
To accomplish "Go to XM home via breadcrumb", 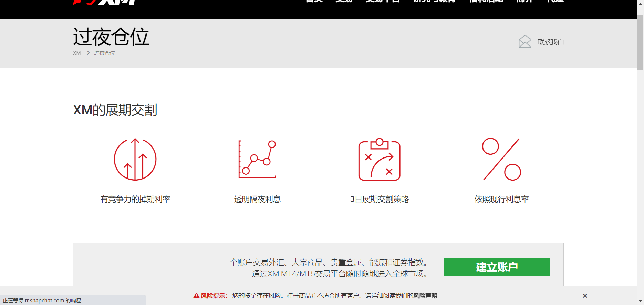I will coord(77,53).
